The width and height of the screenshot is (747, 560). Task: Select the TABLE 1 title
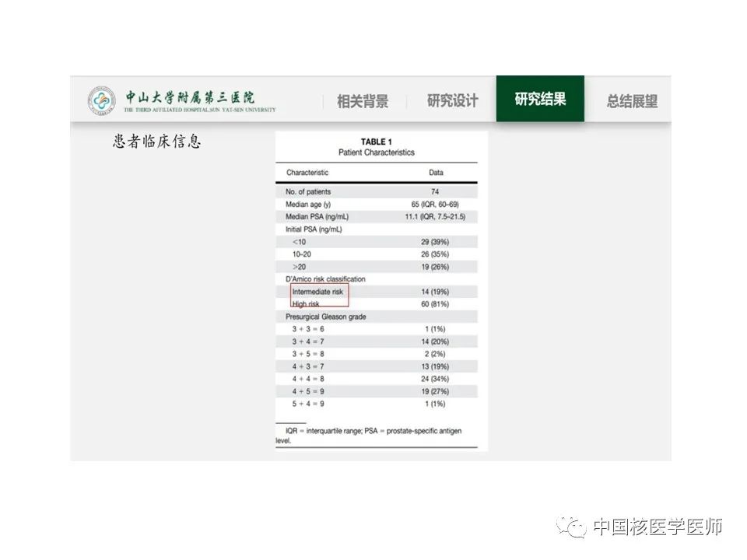pos(377,142)
